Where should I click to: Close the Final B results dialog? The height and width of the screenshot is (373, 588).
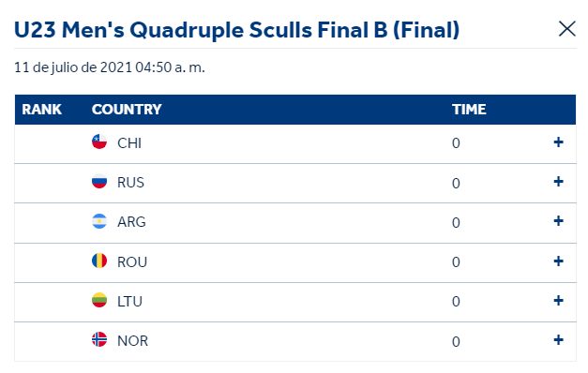(x=566, y=29)
